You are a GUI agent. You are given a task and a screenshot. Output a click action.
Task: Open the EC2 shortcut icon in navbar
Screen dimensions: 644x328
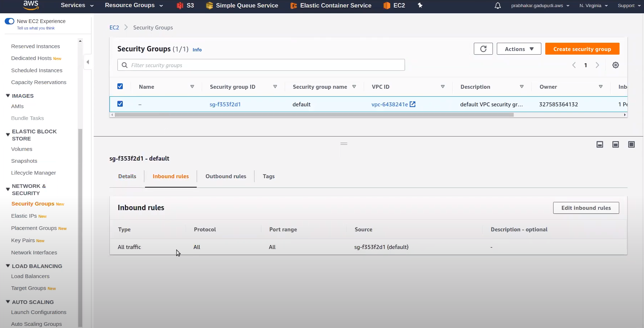coord(387,5)
